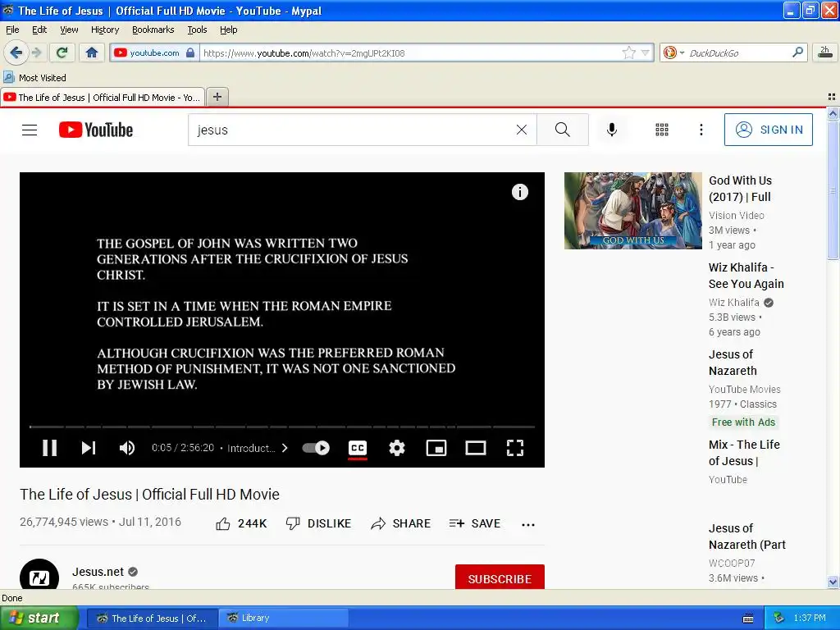Click the SIGN IN button
The image size is (840, 630).
tap(768, 130)
